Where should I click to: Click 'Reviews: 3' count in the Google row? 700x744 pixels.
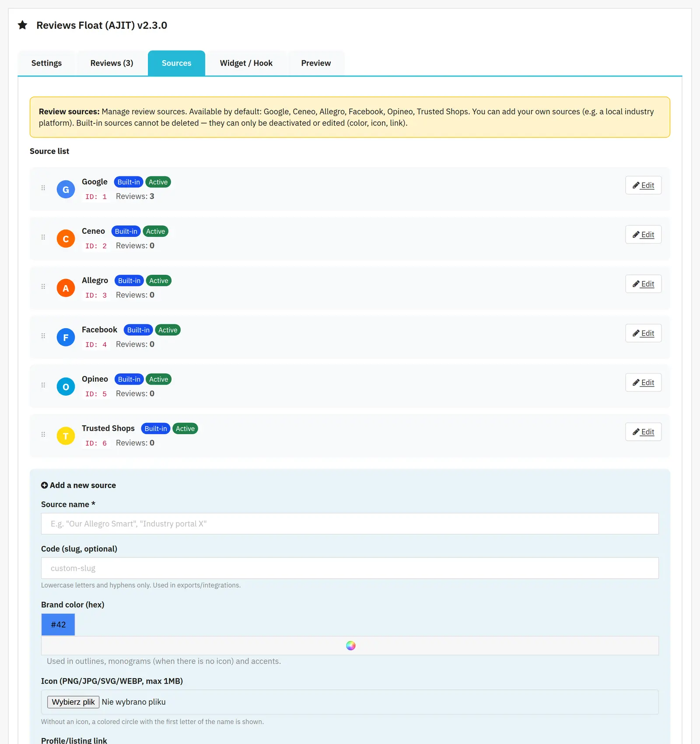[135, 196]
